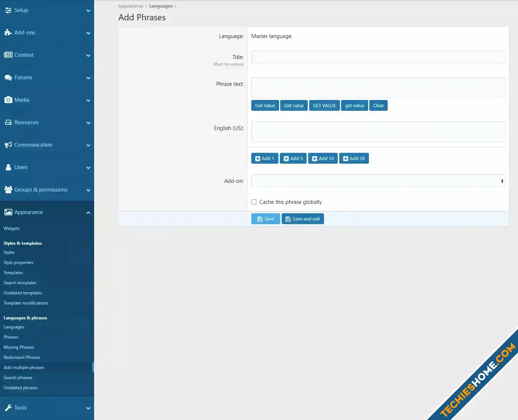
Task: Click the Content newspaper icon
Action: [x=8, y=55]
